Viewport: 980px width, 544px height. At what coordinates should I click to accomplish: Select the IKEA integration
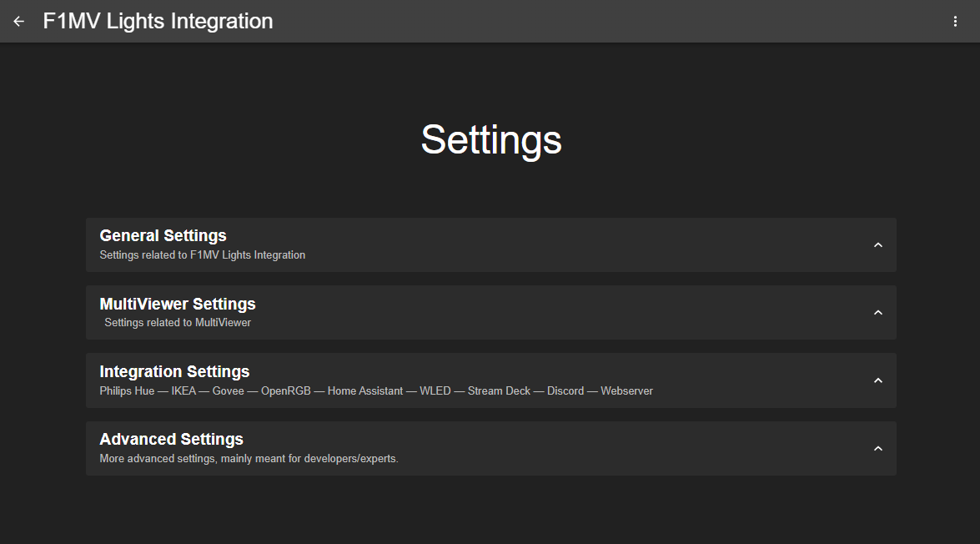click(183, 390)
